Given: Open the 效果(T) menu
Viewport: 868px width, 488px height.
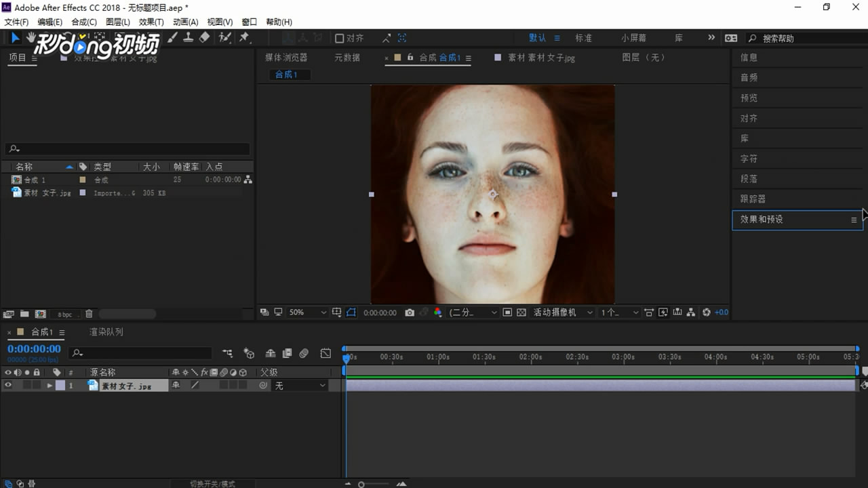Looking at the screenshot, I should pos(151,22).
